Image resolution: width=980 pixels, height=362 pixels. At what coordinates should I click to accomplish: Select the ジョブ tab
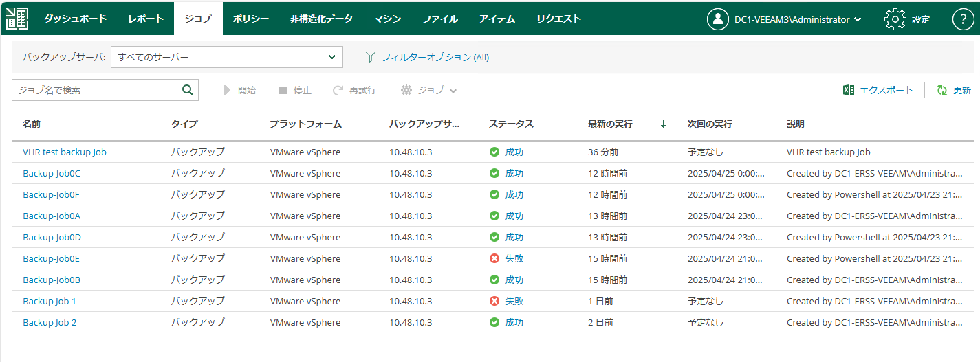point(198,19)
